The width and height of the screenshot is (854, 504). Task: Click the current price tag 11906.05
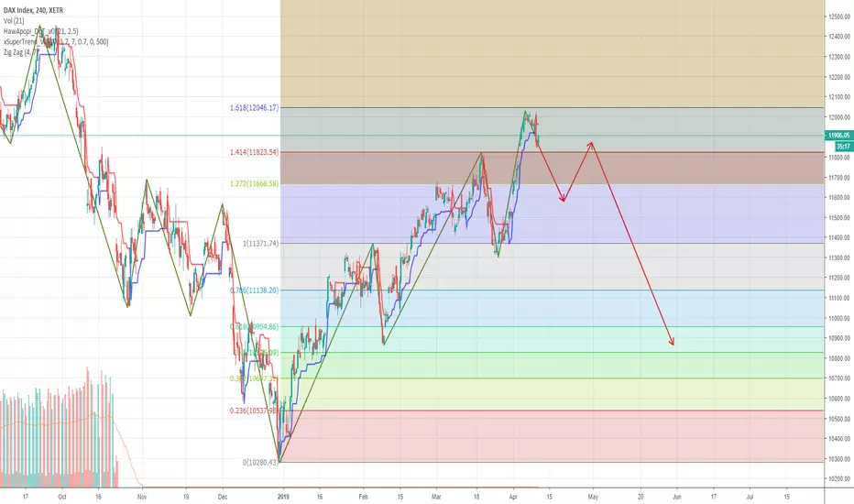(x=838, y=135)
